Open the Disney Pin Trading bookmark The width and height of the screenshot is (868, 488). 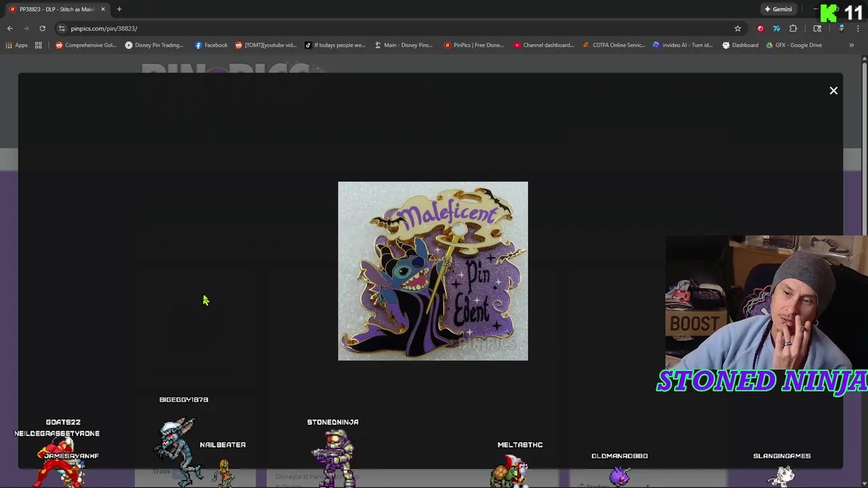(x=154, y=45)
